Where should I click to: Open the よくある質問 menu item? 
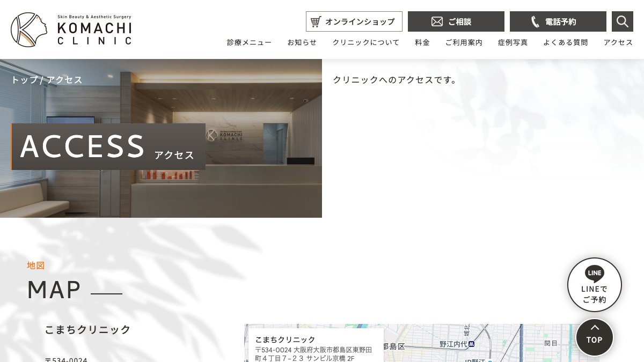pos(565,42)
